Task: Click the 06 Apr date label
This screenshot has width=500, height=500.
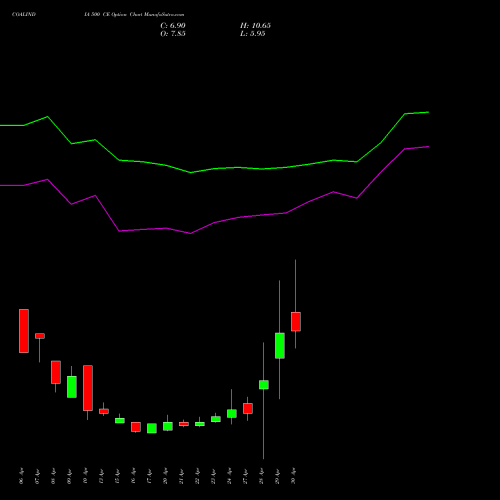Action: [22, 476]
